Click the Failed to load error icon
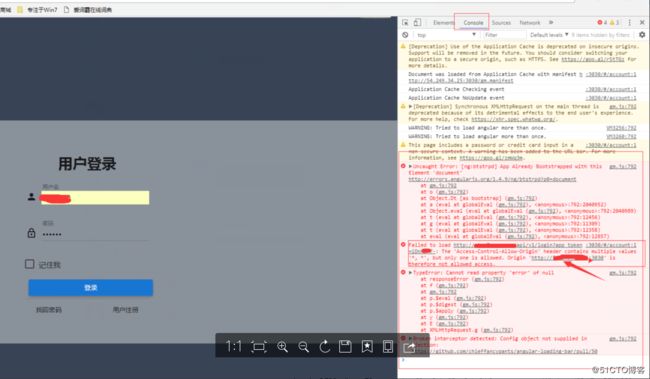Viewport: 650px width, 379px height. [x=403, y=245]
